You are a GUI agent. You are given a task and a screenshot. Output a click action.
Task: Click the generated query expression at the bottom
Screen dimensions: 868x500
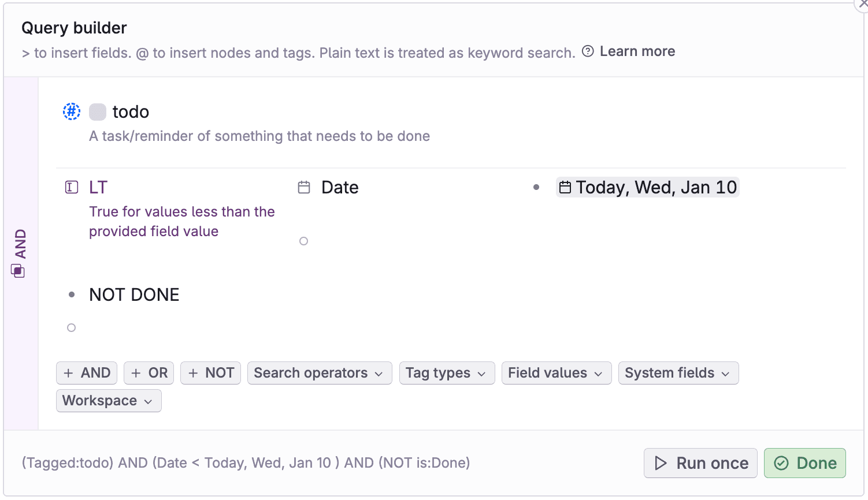246,463
